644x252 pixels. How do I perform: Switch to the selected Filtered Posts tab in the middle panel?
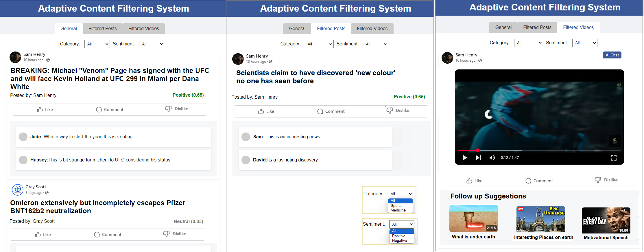pyautogui.click(x=331, y=28)
